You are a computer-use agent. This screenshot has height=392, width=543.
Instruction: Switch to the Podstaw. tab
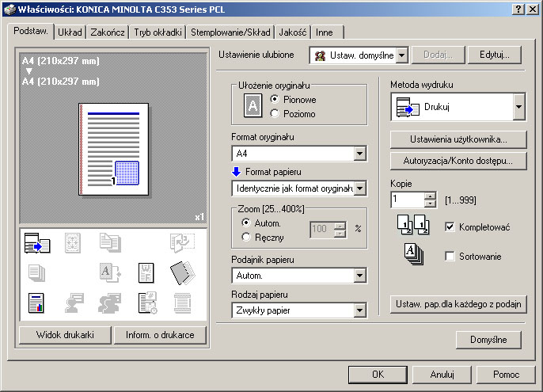tap(30, 31)
